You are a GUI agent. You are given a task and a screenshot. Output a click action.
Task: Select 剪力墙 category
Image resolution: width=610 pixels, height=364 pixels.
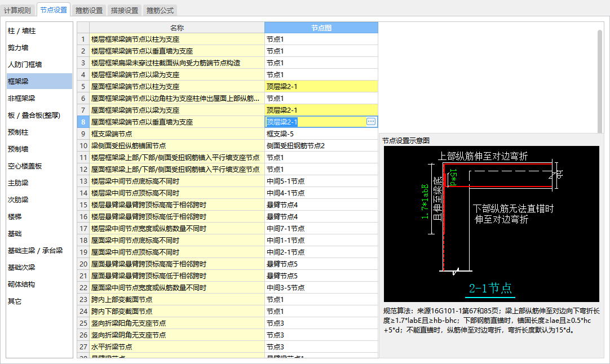pyautogui.click(x=39, y=48)
